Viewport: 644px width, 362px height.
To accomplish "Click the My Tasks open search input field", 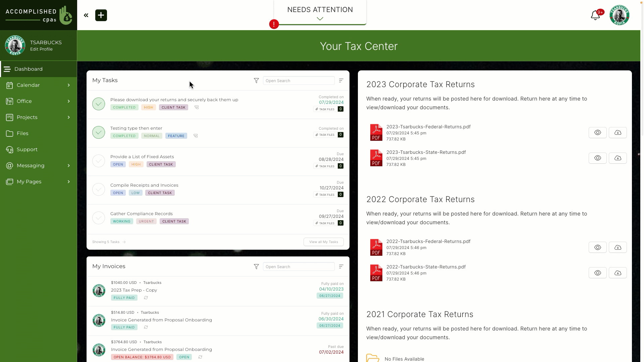I will (x=299, y=80).
